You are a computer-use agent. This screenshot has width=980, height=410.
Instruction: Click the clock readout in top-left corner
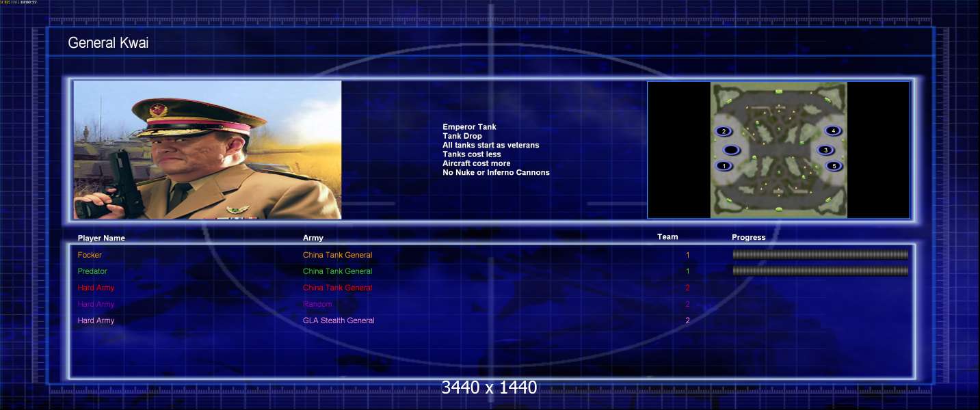pyautogui.click(x=28, y=2)
